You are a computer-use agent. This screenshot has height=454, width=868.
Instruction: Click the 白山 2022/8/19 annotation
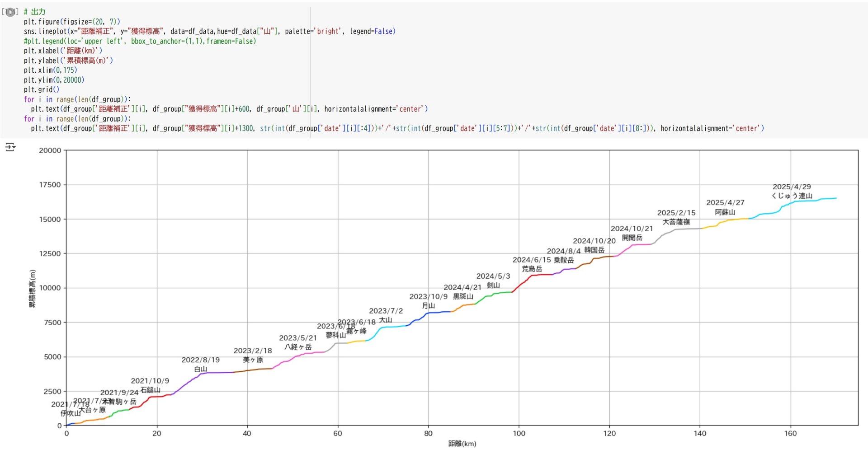(200, 365)
